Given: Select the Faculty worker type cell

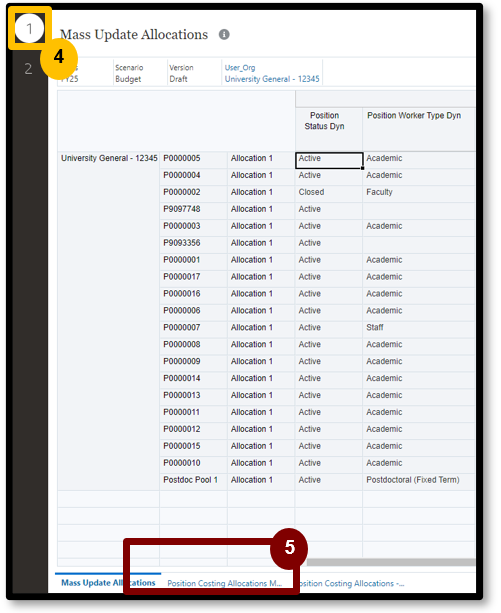Looking at the screenshot, I should 419,192.
